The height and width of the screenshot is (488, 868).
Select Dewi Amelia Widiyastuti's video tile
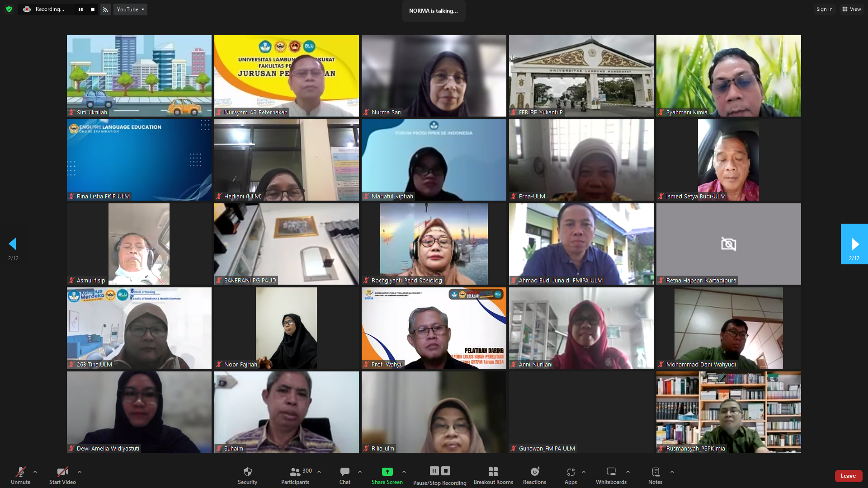coord(139,412)
